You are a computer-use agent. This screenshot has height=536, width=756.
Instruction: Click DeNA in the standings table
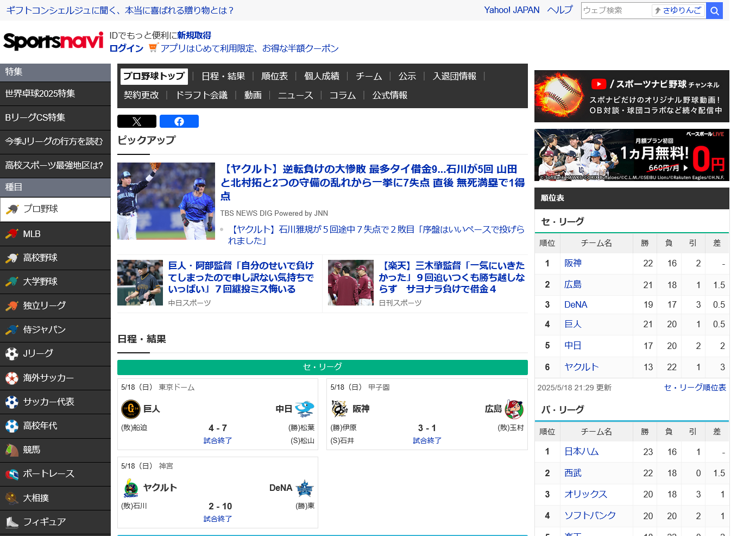click(x=576, y=304)
